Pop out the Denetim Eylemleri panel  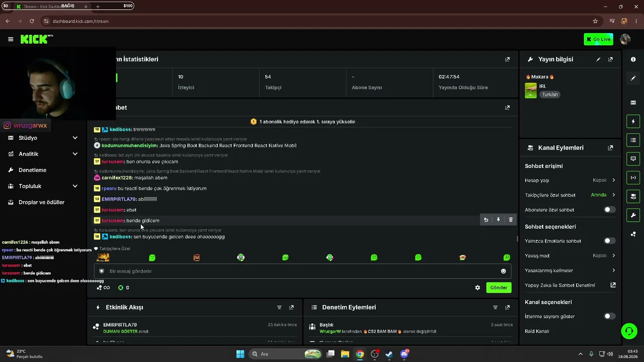[507, 307]
